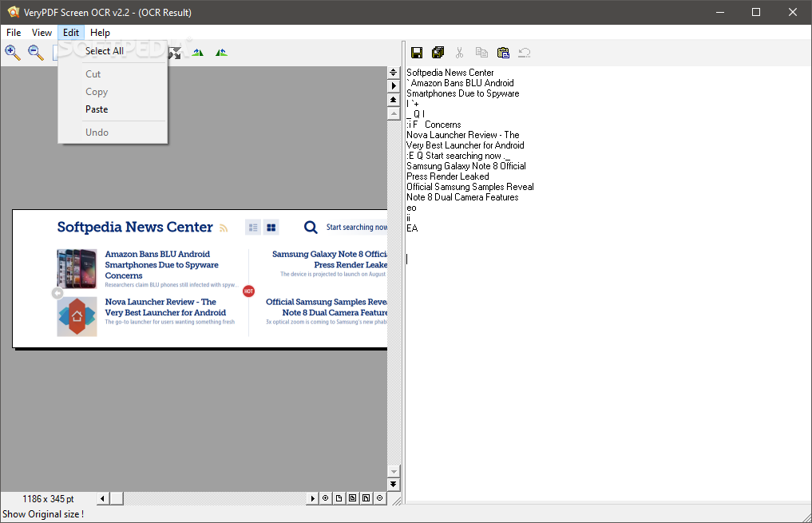Click the vertical scrollbar up arrow
Viewport: 812px width, 523px height.
tap(393, 113)
